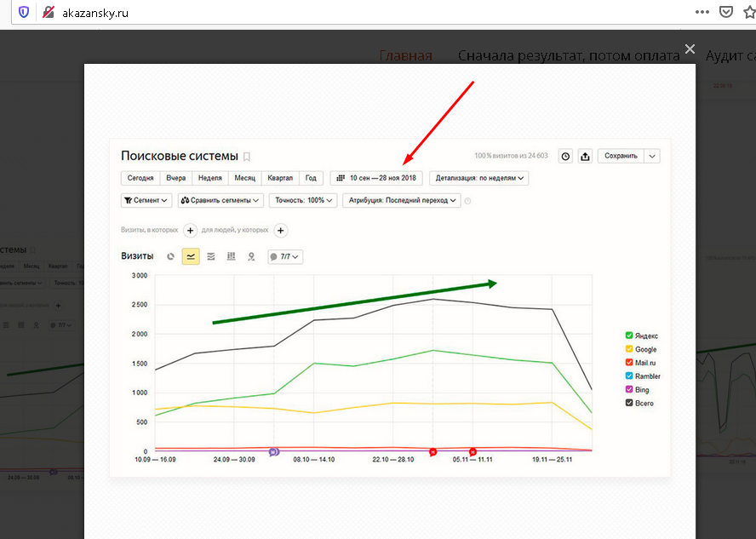
Task: Open the Главная menu item behind the lightbox
Action: click(405, 56)
